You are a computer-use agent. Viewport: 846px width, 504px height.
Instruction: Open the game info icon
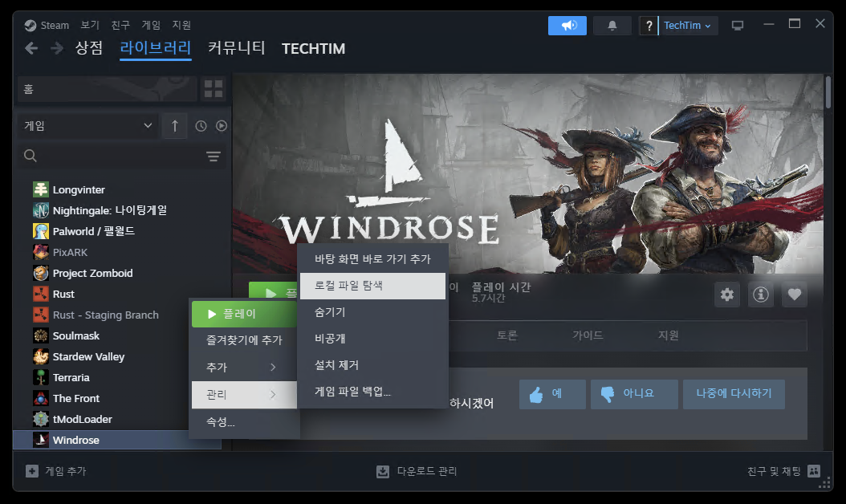tap(761, 295)
